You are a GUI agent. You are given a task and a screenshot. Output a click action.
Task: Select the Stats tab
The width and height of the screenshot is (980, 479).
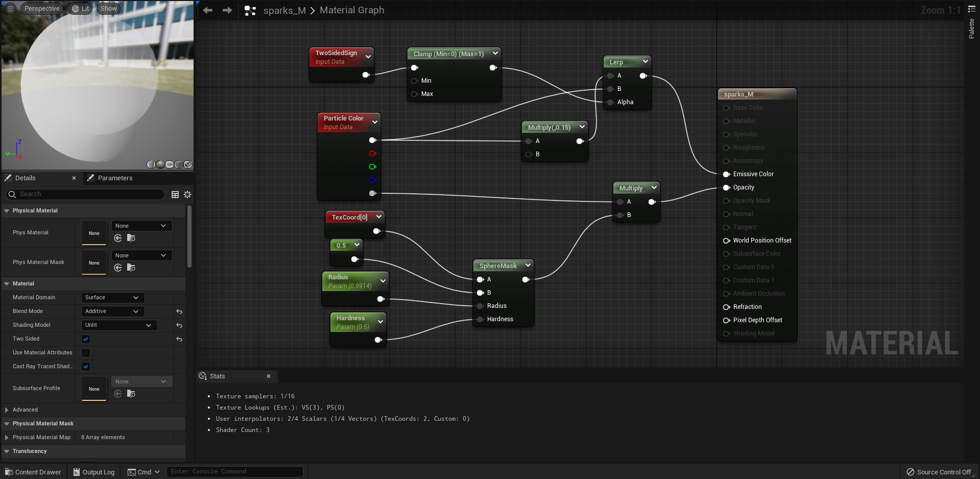[217, 376]
